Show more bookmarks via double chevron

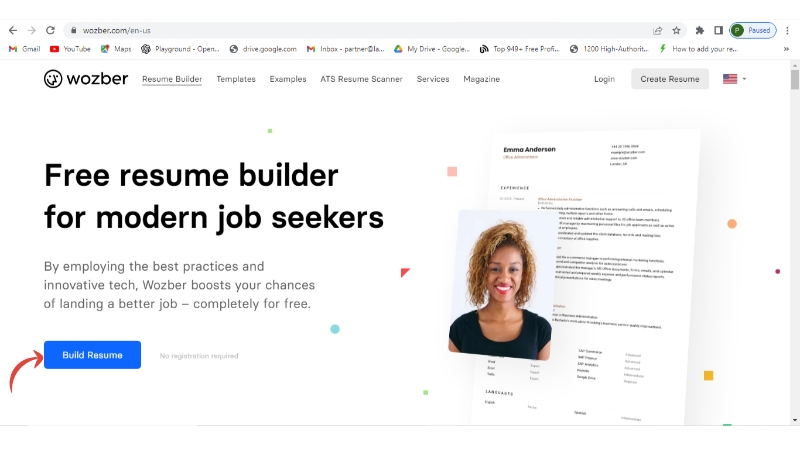tap(786, 49)
